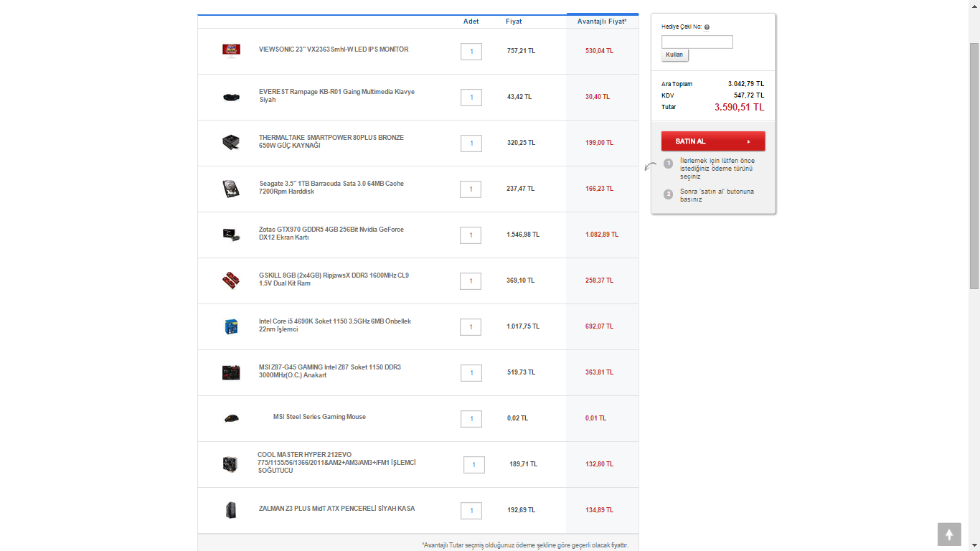Open the Zotac GTX970 GDDR5 4GB link
The image size is (980, 551).
coord(331,233)
